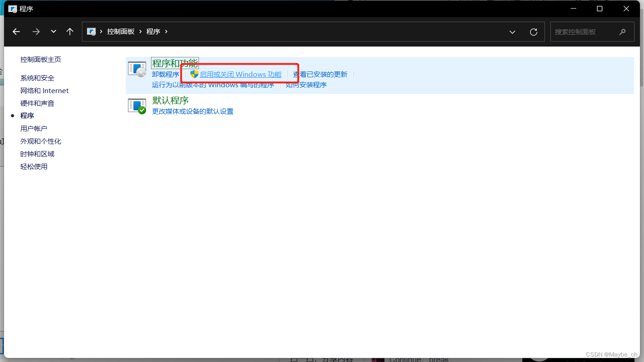Minimize the 程序 window
Screen dimensions: 644x362
573,9
